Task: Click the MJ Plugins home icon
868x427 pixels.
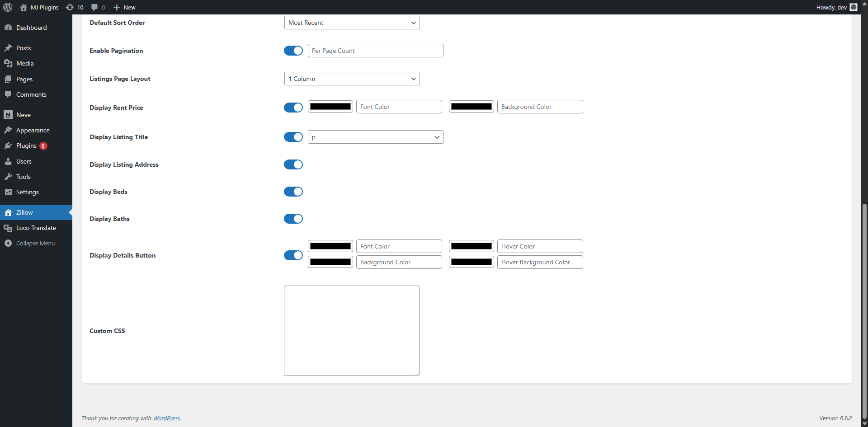Action: (x=24, y=7)
